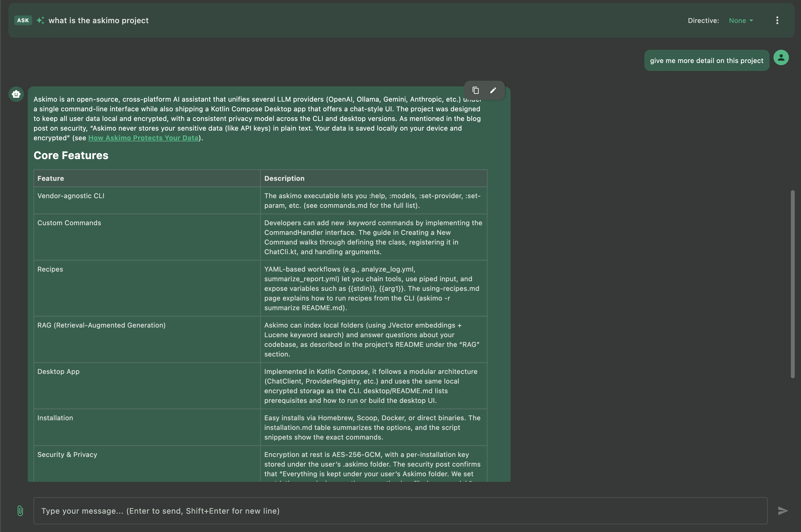Open the three-dot options menu
This screenshot has width=801, height=532.
(777, 20)
